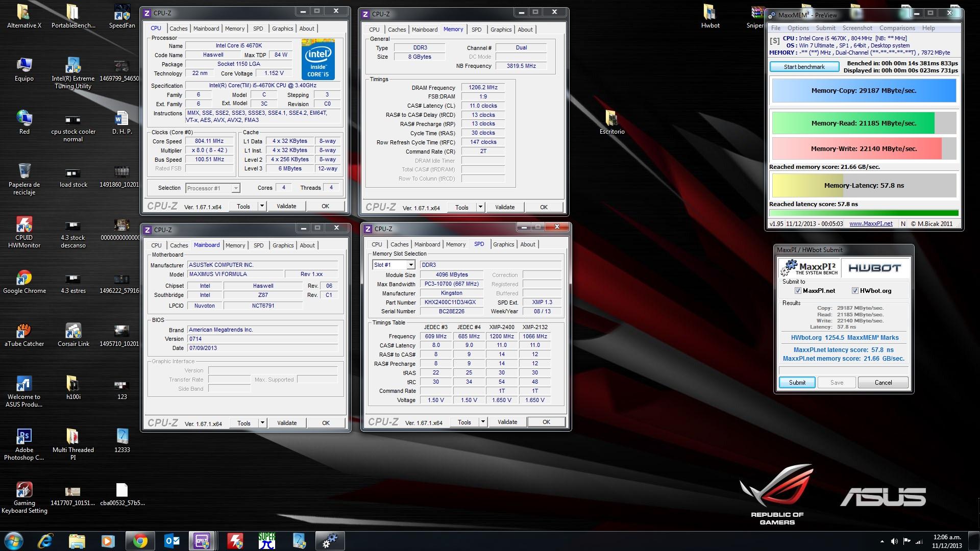Screen dimensions: 980x551
Task: Switch to CPU-Z taskbar button
Action: (202, 541)
